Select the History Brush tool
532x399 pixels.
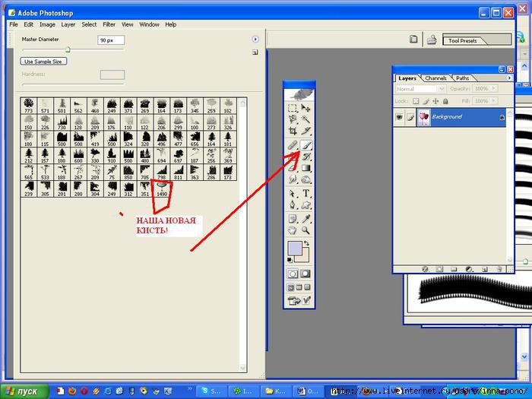coord(306,157)
